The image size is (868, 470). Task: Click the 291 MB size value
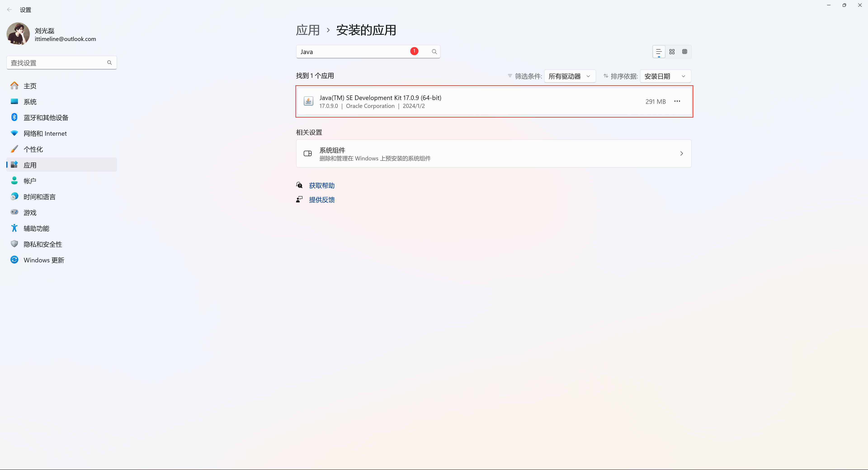coord(656,102)
